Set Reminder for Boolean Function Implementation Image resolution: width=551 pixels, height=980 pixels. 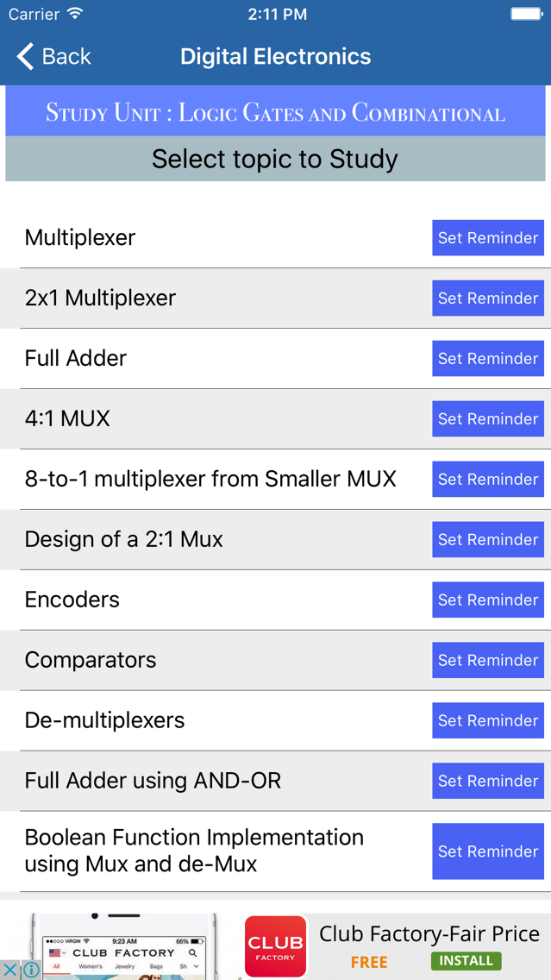[488, 851]
